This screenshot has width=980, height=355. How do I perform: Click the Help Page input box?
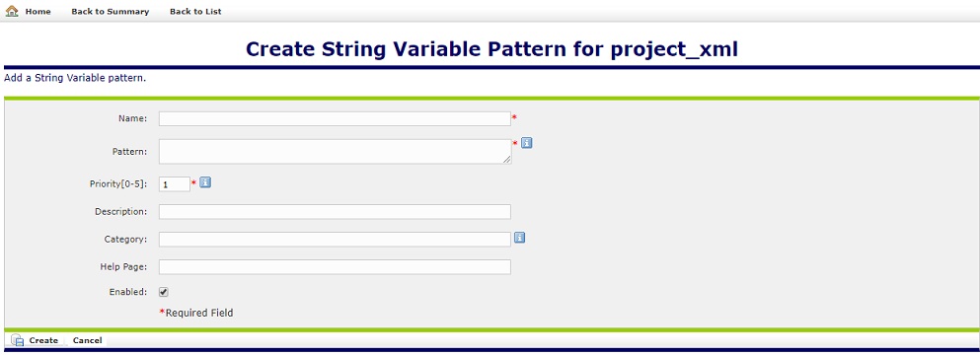click(x=335, y=267)
